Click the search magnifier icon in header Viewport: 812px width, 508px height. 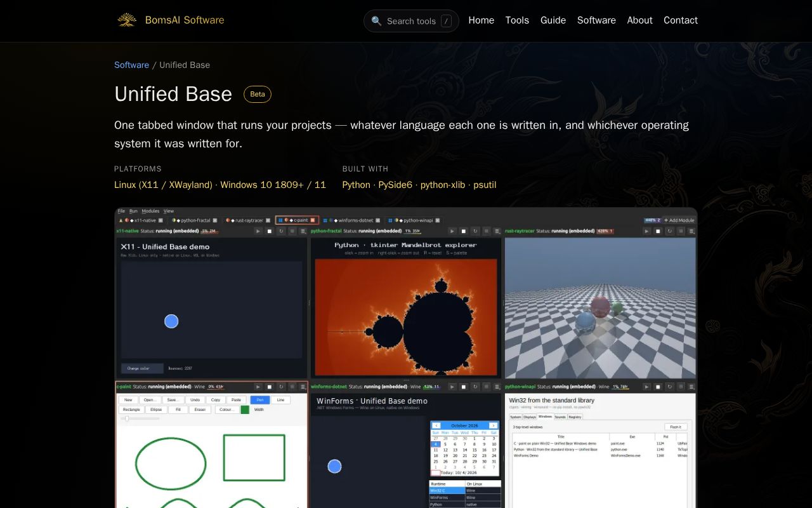tap(376, 21)
